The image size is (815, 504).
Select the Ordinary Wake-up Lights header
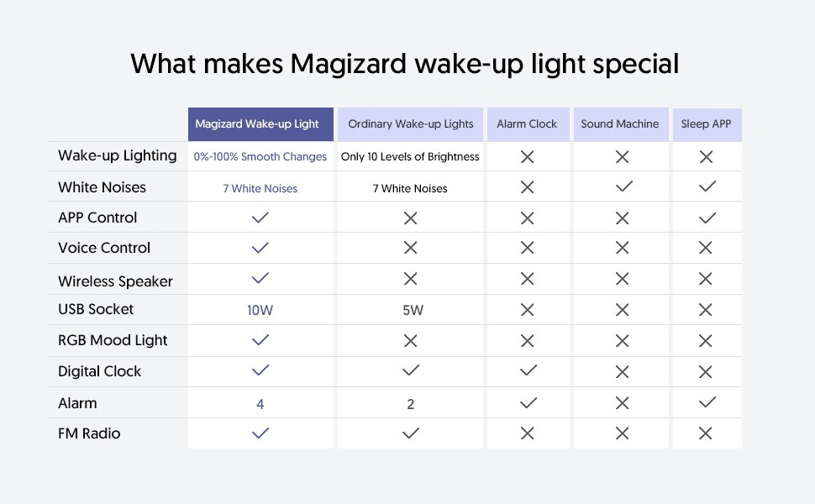pos(410,124)
